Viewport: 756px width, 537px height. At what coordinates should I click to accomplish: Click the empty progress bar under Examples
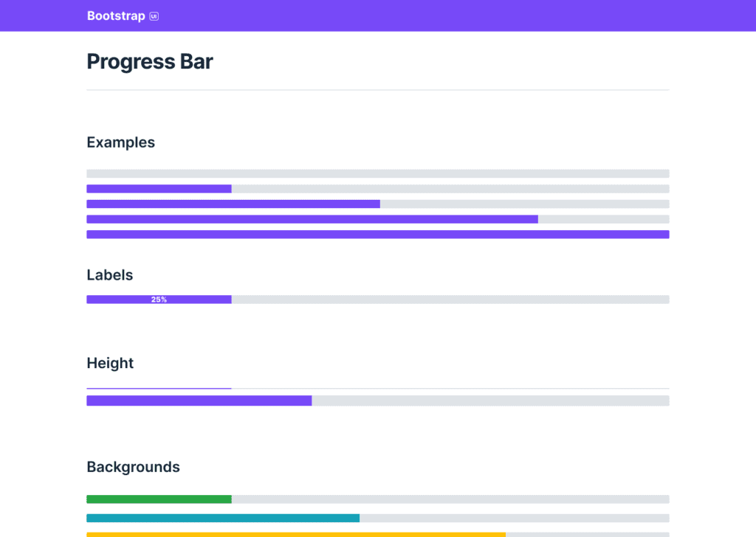pyautogui.click(x=377, y=173)
